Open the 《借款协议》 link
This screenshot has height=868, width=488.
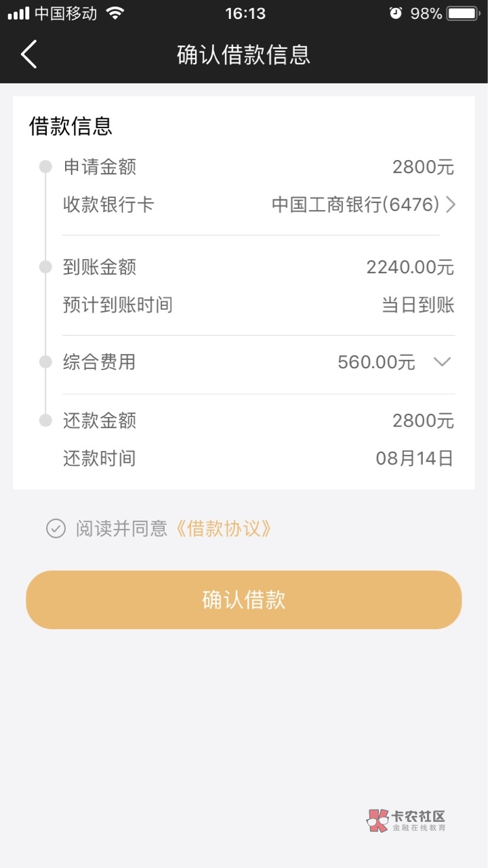[x=224, y=528]
